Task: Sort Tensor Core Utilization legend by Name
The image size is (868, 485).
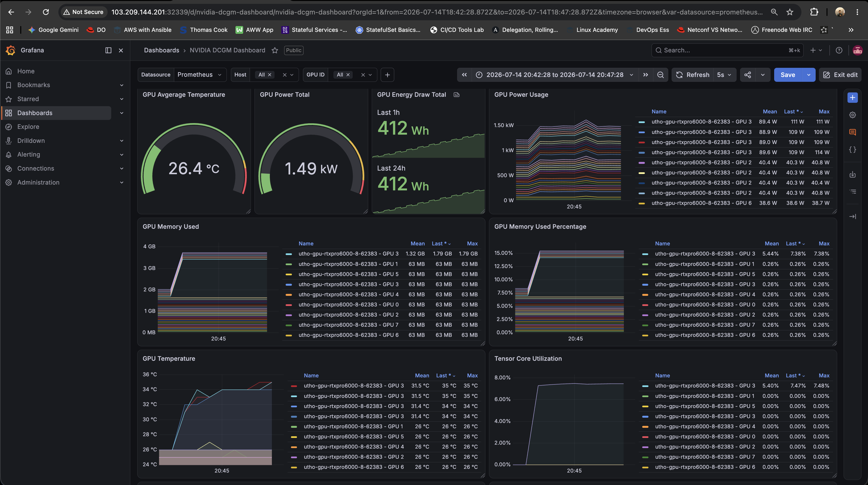Action: (662, 375)
